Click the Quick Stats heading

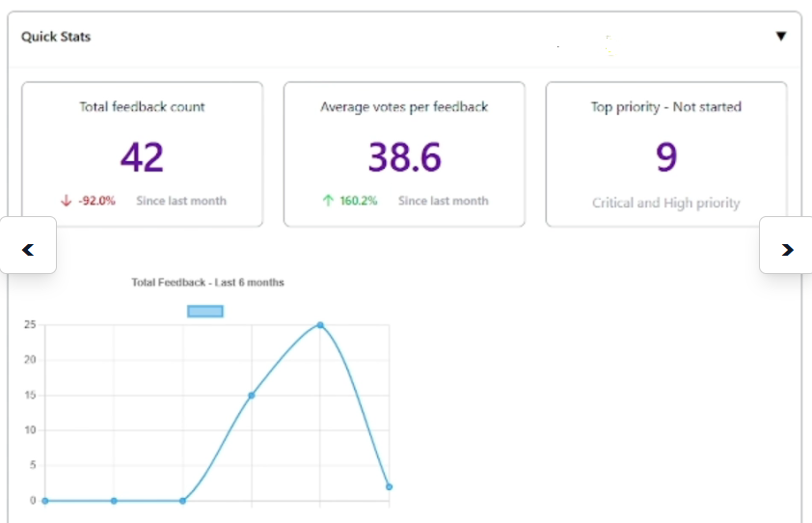(56, 37)
